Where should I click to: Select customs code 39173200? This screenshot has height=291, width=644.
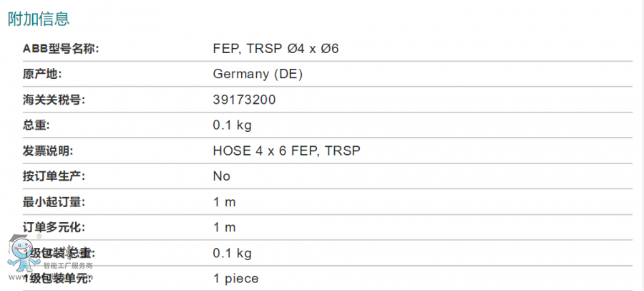[245, 100]
